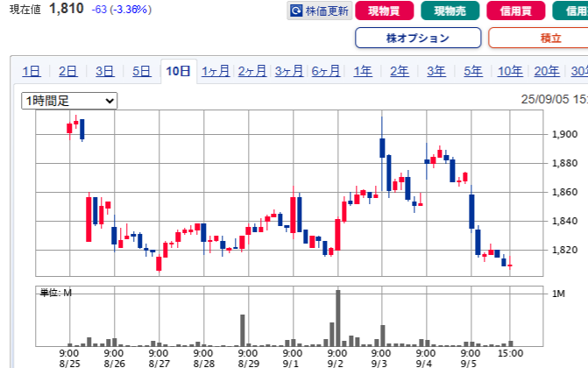Click the 信用買 button
This screenshot has height=368, width=588.
(515, 11)
